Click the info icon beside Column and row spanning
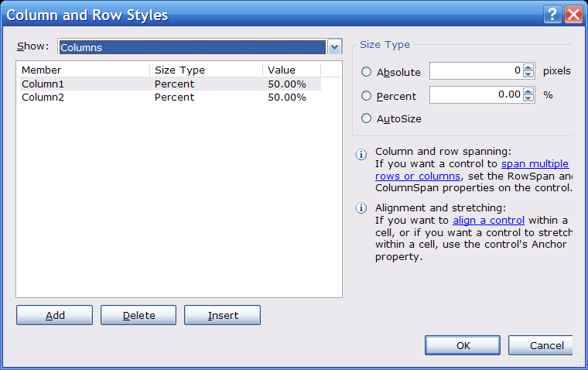The image size is (588, 370). [x=361, y=153]
